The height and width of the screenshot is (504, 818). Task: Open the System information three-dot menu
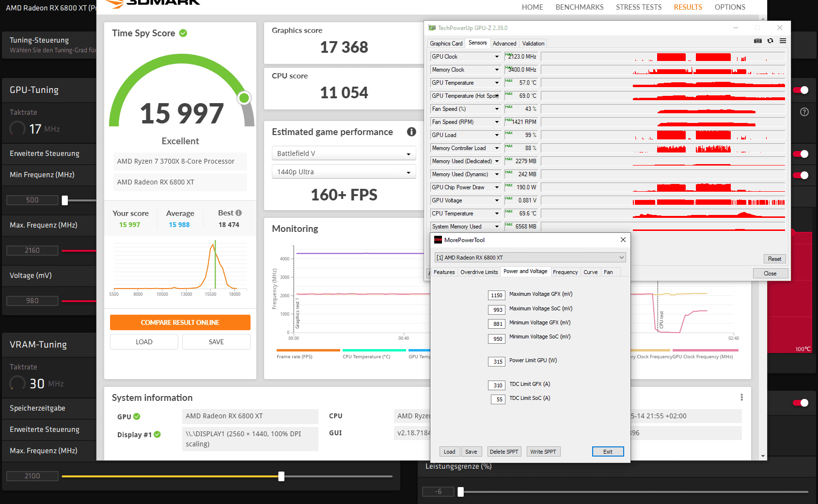tap(741, 397)
